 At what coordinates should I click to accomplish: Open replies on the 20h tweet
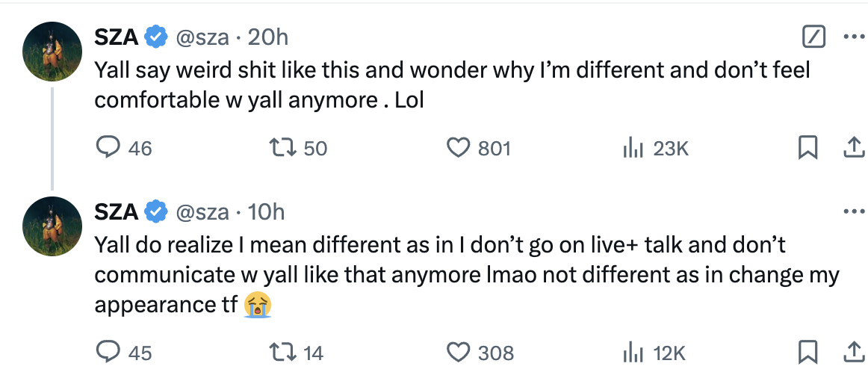(x=124, y=148)
